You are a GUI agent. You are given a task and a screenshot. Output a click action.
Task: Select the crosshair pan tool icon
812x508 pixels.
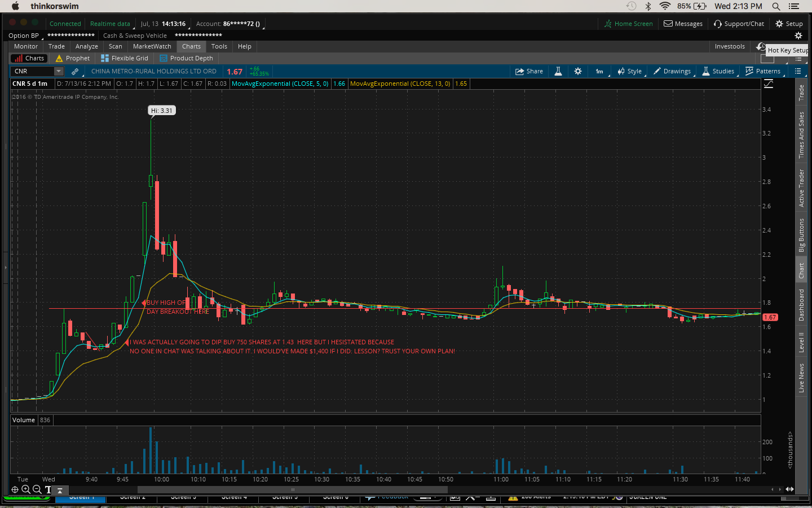tap(15, 489)
